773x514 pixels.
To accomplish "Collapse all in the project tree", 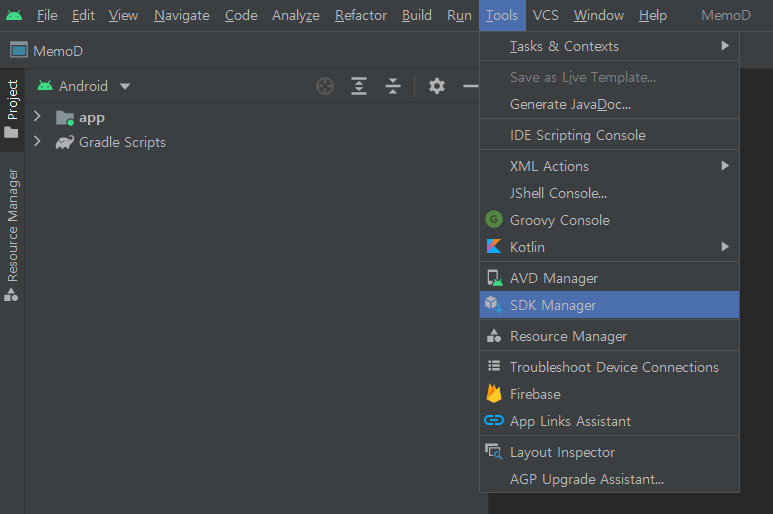I will point(393,86).
